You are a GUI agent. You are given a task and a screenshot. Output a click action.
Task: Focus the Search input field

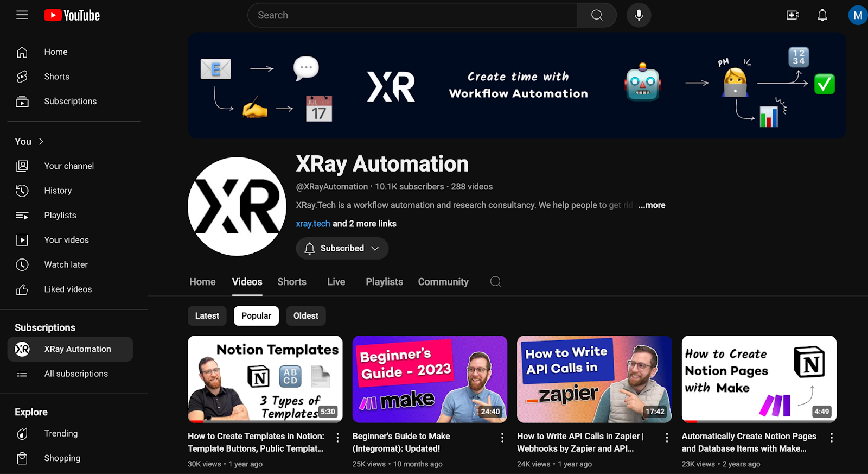point(413,15)
